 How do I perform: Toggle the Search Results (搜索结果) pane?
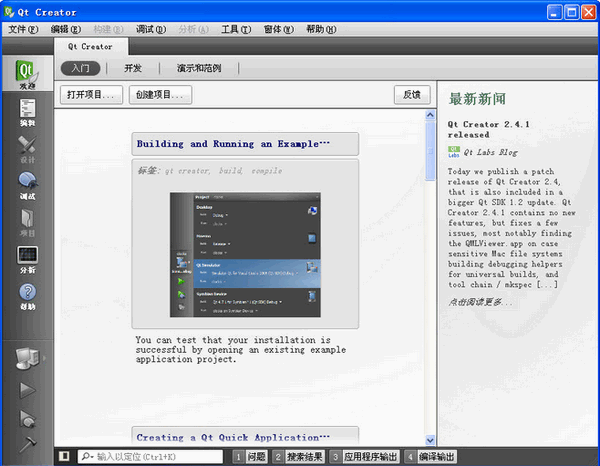(x=297, y=457)
